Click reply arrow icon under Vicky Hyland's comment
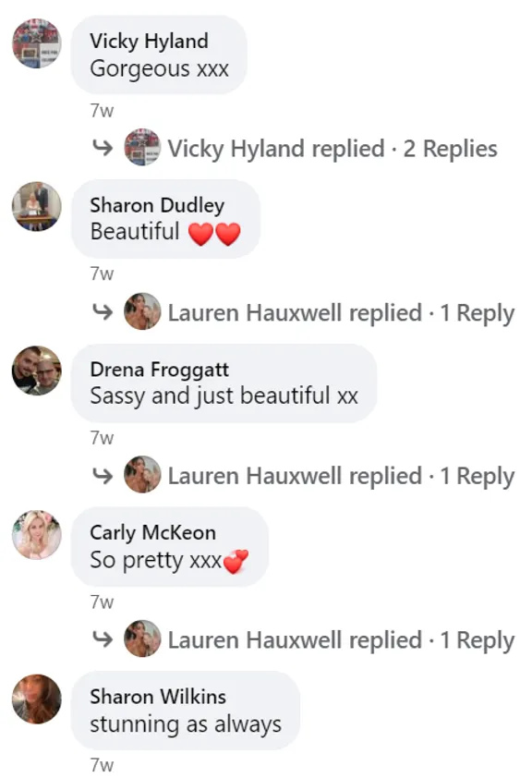The width and height of the screenshot is (532, 778). [x=103, y=147]
